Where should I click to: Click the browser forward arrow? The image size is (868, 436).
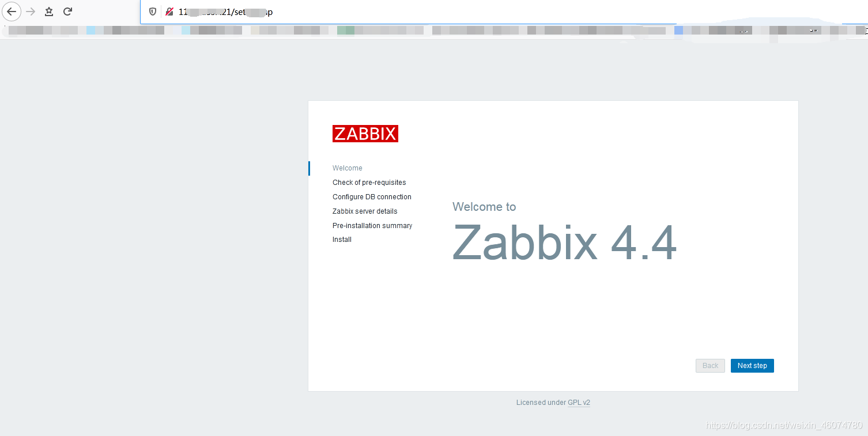click(x=31, y=12)
